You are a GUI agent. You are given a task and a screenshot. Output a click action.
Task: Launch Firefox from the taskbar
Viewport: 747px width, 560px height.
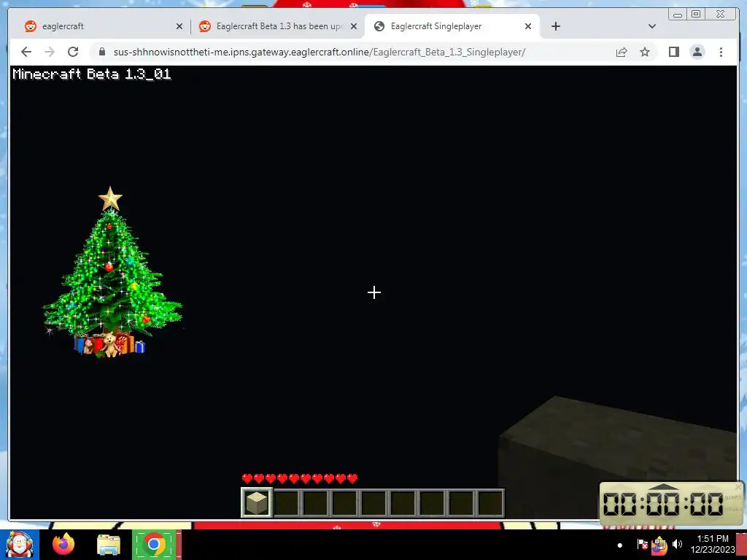click(x=63, y=544)
